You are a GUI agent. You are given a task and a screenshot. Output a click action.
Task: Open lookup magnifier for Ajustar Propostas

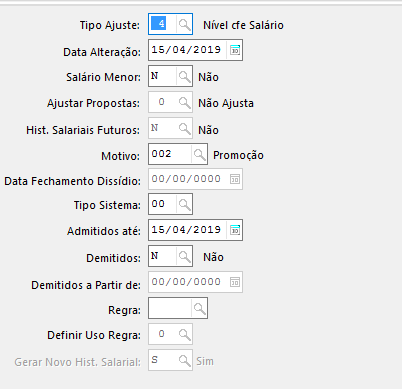(184, 102)
